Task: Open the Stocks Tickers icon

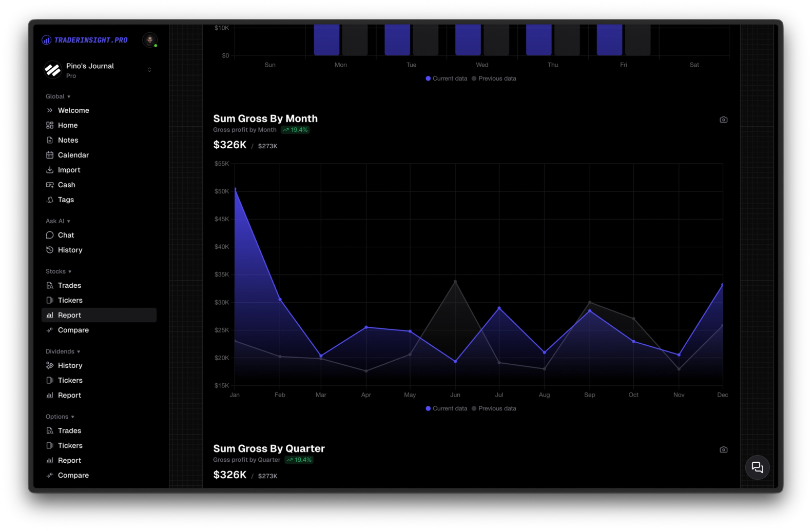Action: (x=50, y=300)
